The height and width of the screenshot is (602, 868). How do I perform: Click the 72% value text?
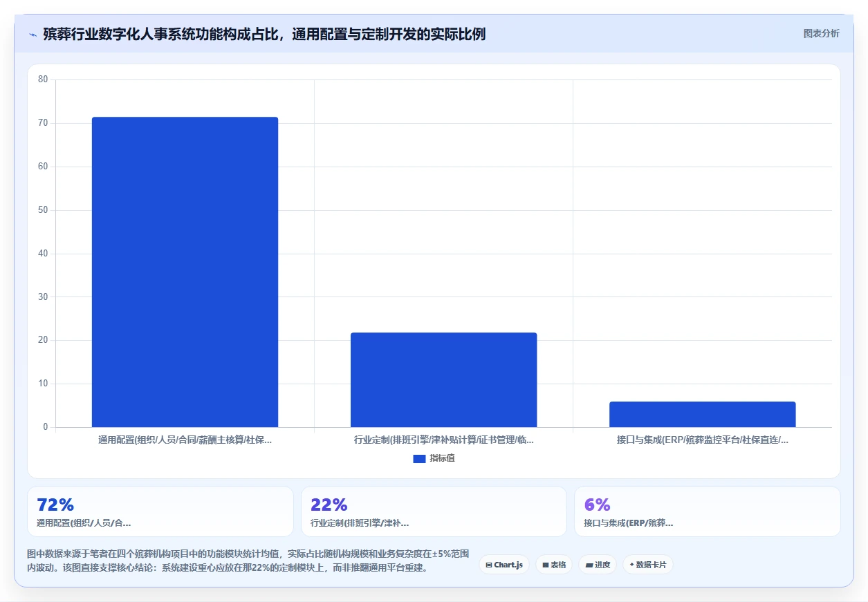pos(55,505)
